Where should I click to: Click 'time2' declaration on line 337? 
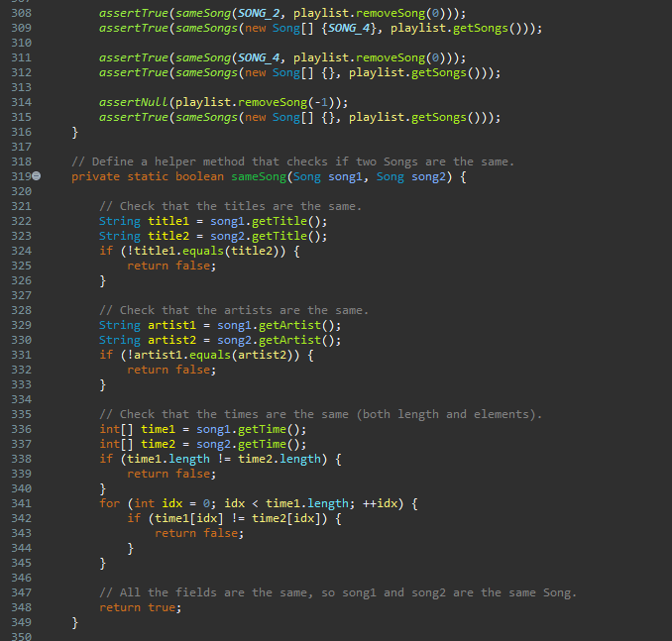158,444
